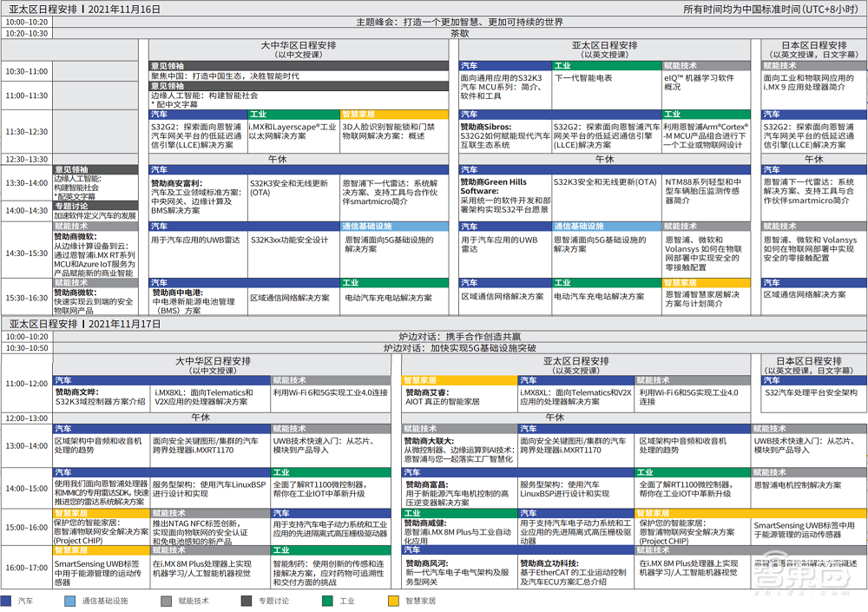Click the grey 赋能技术 legend swatch

pyautogui.click(x=167, y=601)
